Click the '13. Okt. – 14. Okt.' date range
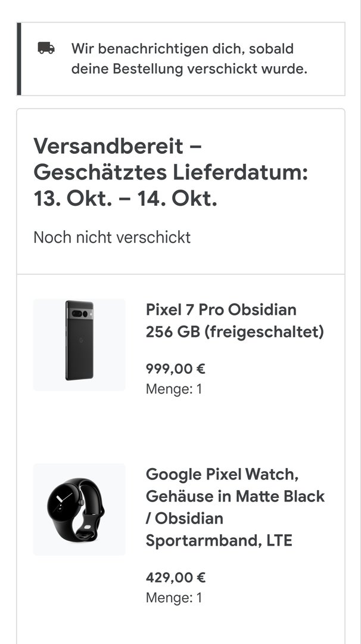This screenshot has width=361, height=644. tap(125, 199)
